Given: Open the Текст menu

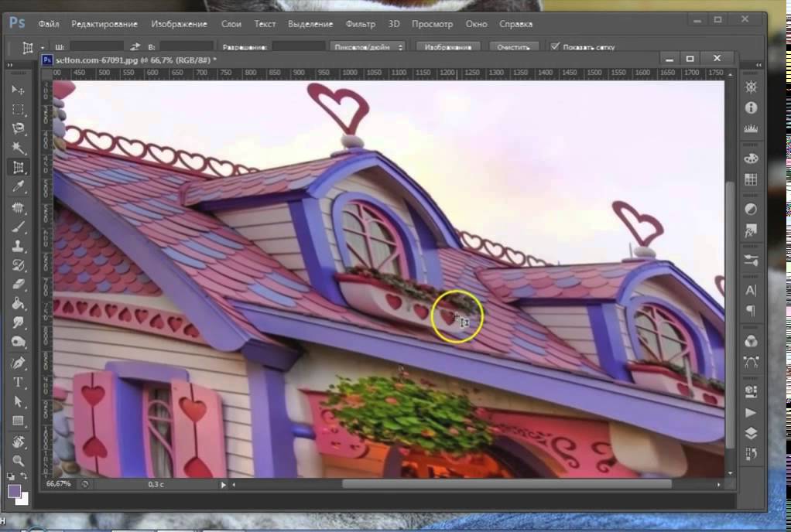Looking at the screenshot, I should click(265, 24).
